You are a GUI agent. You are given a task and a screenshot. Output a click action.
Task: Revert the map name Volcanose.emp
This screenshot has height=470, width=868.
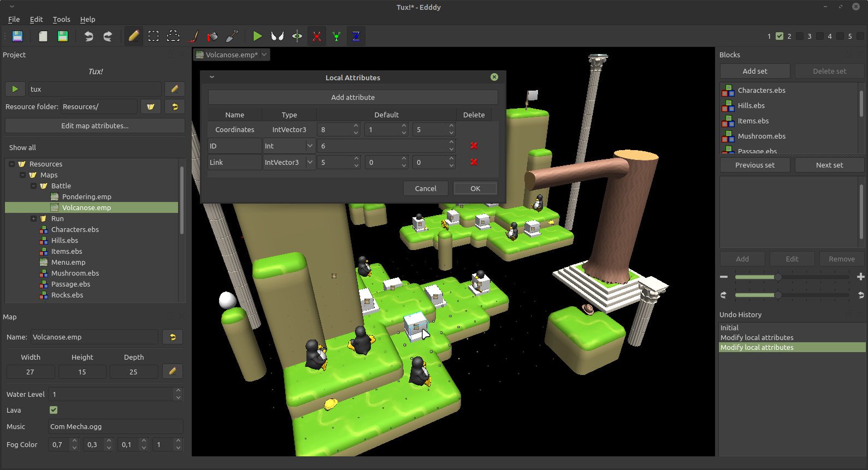coord(173,337)
